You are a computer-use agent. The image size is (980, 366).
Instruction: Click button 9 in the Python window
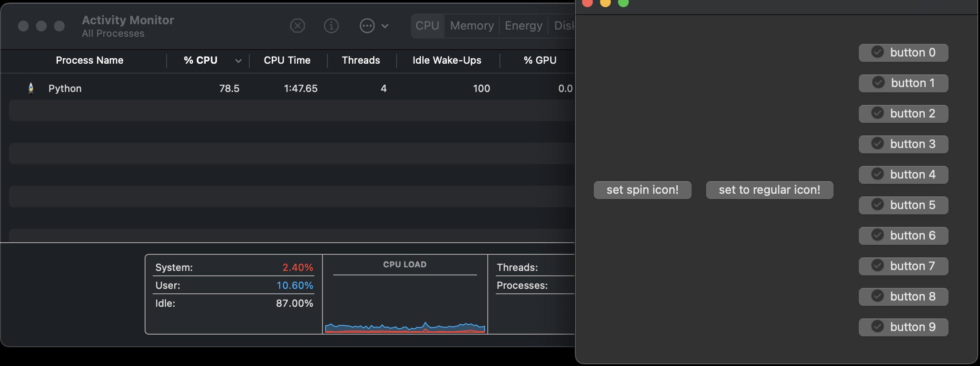904,327
